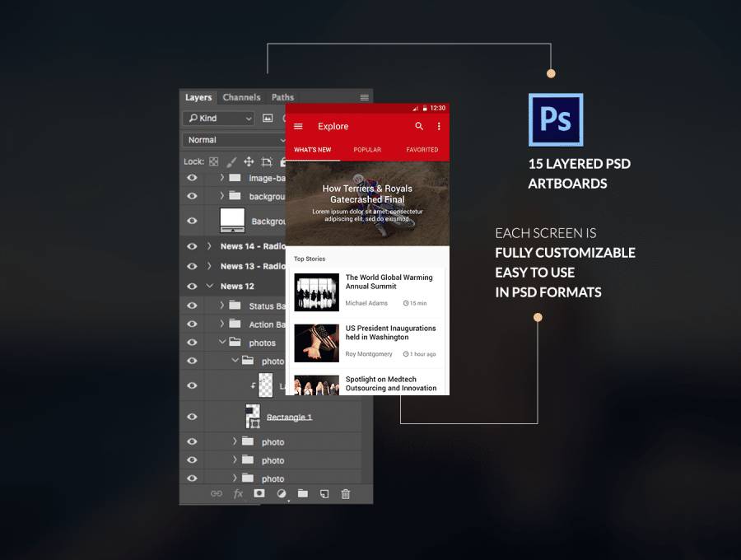Hide the image-ba group layer

point(192,178)
